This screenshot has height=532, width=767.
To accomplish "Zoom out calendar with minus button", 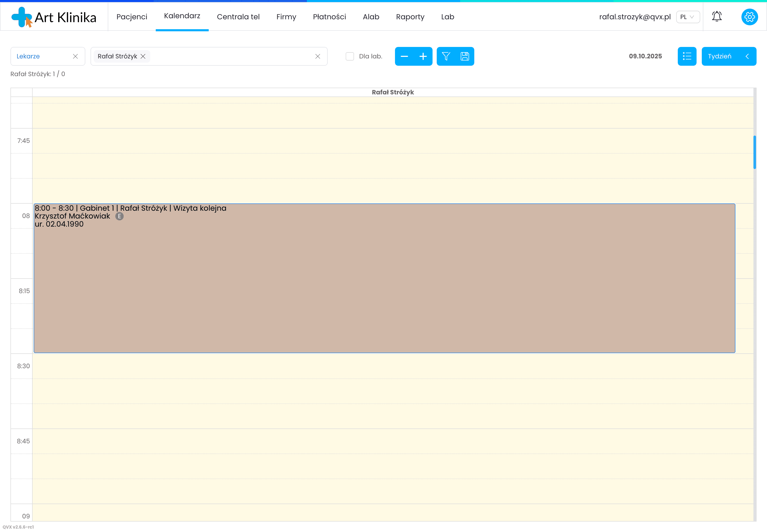I will (x=404, y=56).
